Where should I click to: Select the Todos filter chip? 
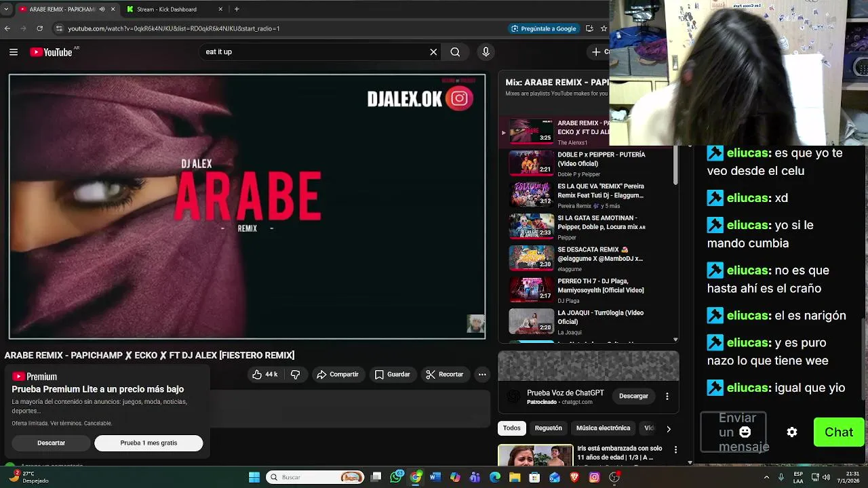[x=512, y=428]
